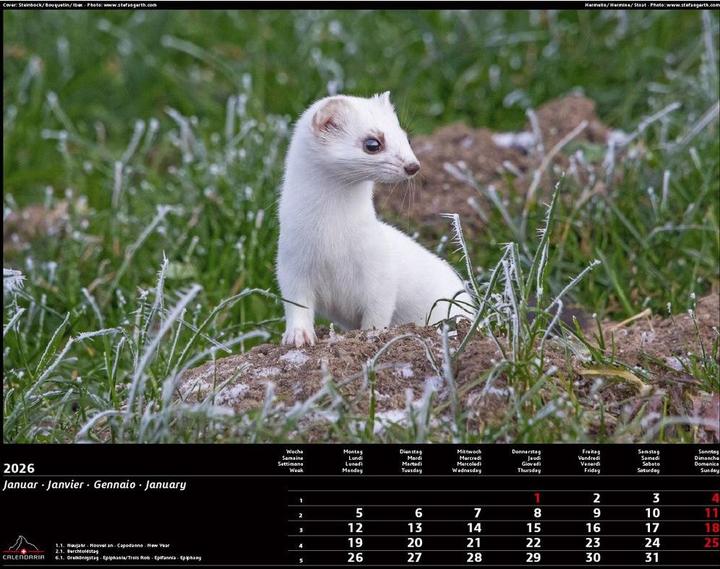
Task: Click the Calendaria mountain logo
Action: point(23,547)
